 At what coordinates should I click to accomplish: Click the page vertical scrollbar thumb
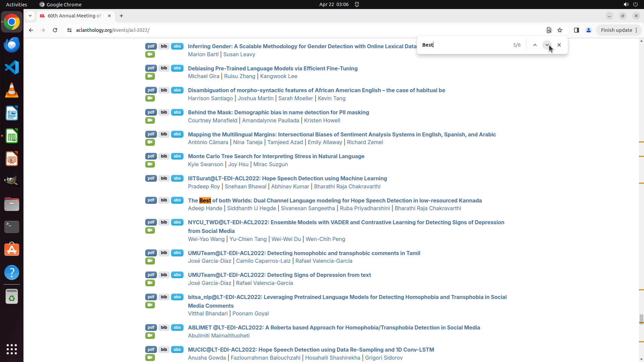pos(641,319)
